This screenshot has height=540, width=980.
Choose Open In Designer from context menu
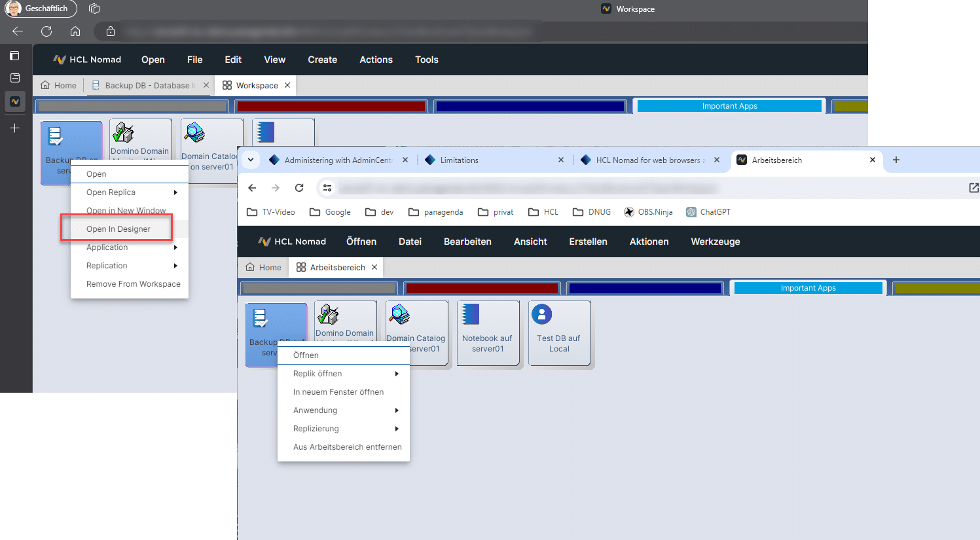point(118,229)
